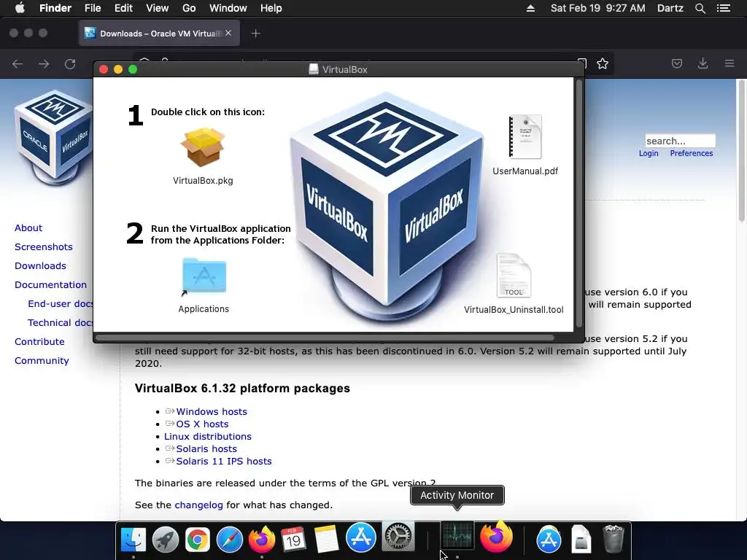
Task: Open Control Center list icon in menu bar
Action: click(724, 8)
